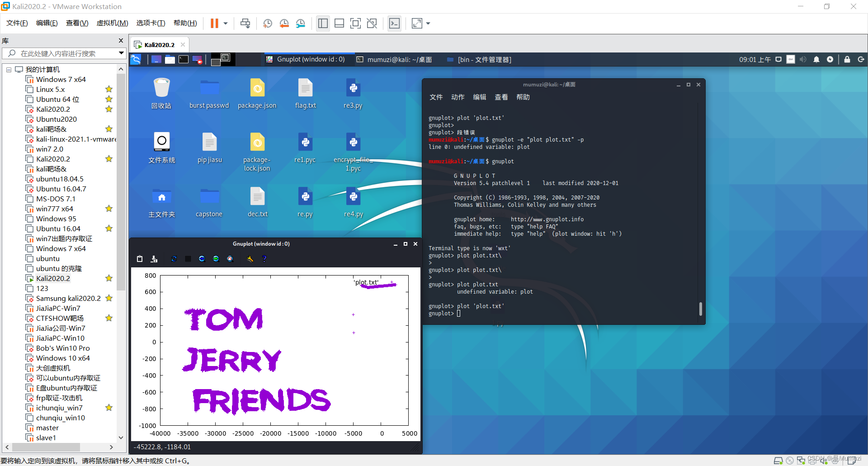The width and height of the screenshot is (868, 466).
Task: Toggle Unity mode
Action: click(372, 24)
